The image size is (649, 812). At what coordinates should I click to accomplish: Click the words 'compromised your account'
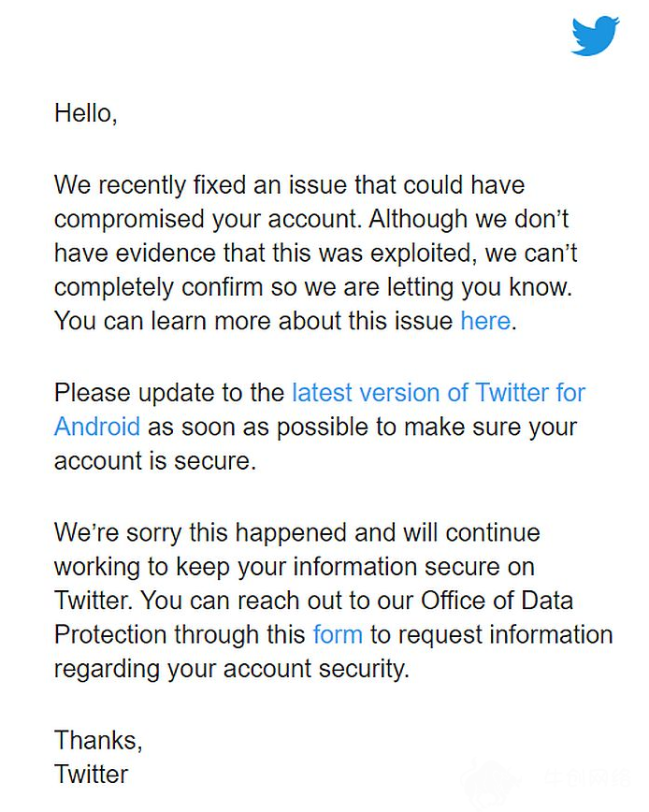click(x=207, y=219)
